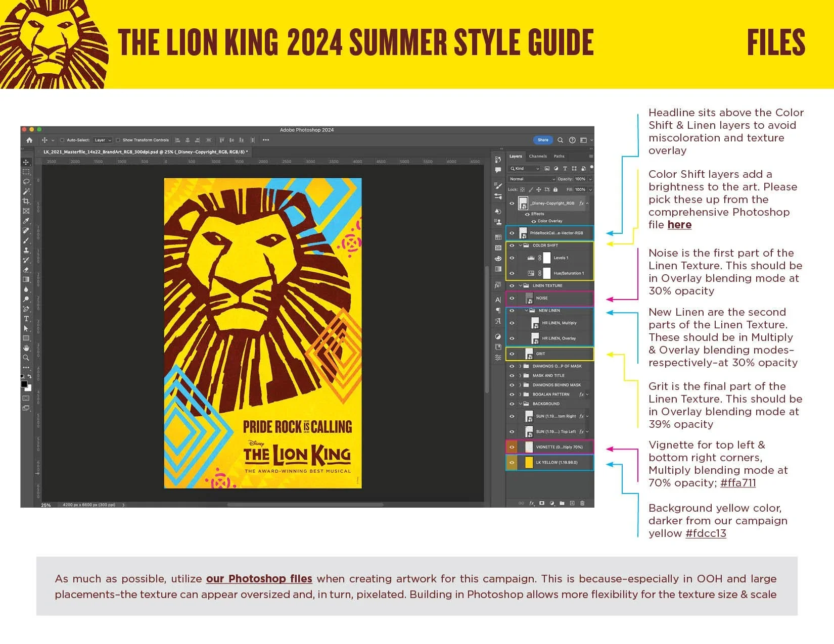Enable Show Transform Controls
Image resolution: width=834 pixels, height=644 pixels.
click(117, 140)
